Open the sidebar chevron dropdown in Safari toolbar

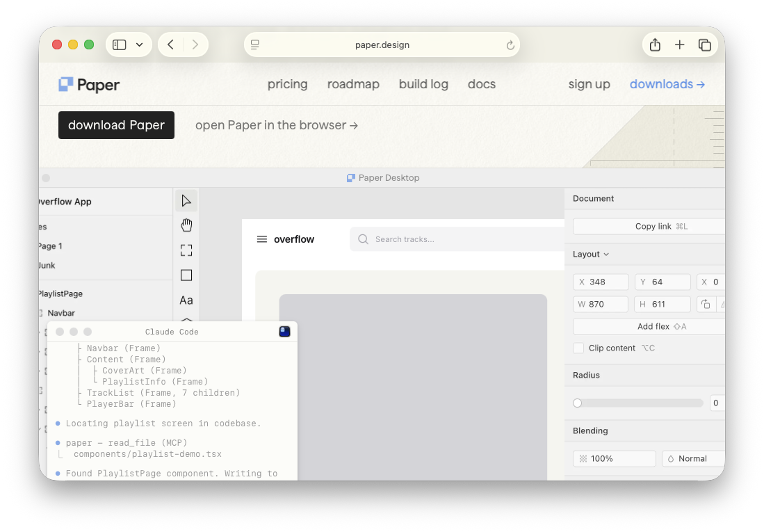138,44
